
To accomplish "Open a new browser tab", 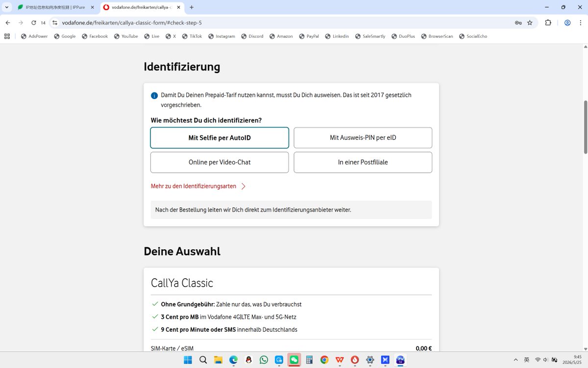I will 192,7.
